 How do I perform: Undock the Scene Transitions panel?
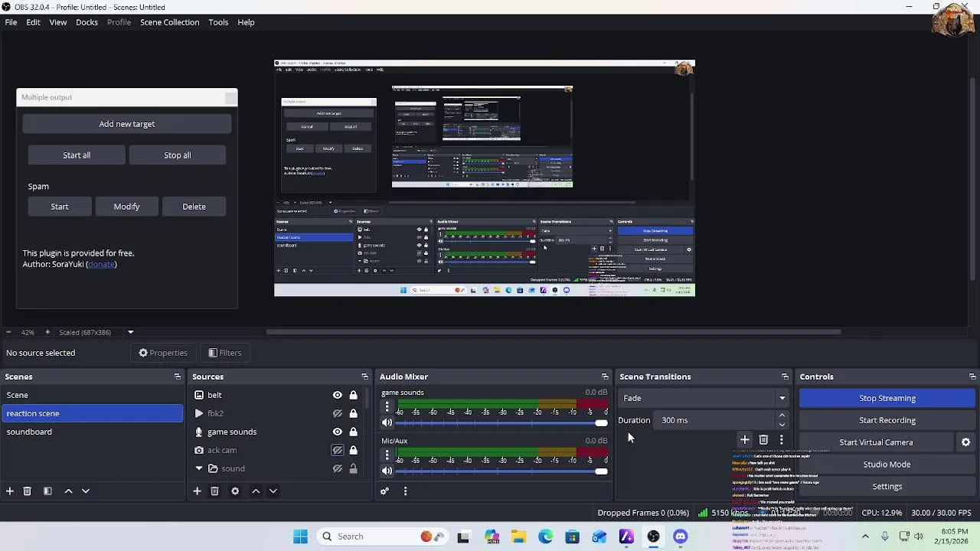tap(785, 377)
